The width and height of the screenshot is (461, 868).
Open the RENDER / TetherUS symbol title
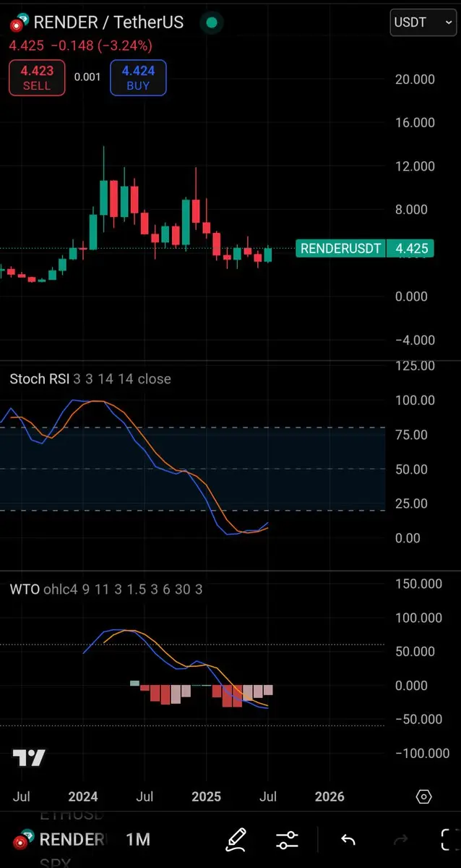pos(108,22)
